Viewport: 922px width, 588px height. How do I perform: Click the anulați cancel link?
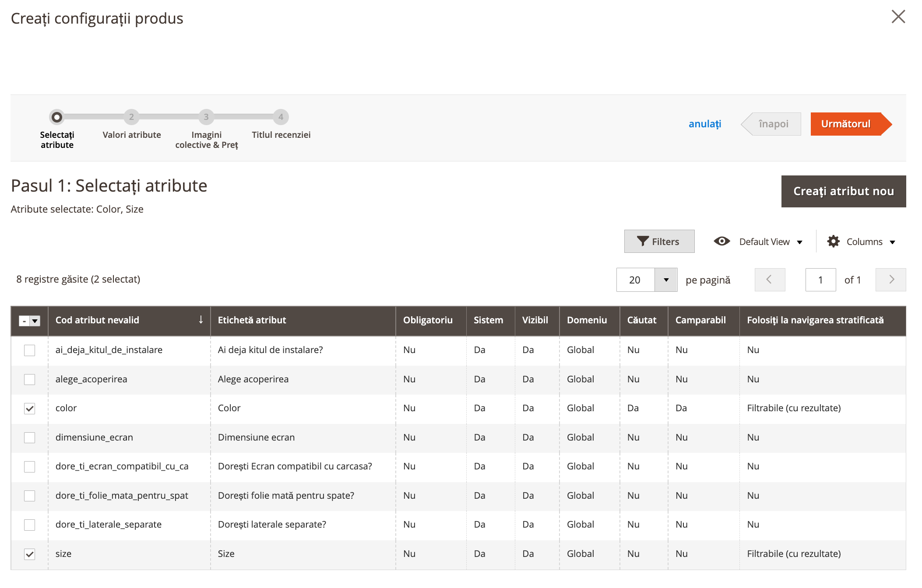(x=705, y=124)
